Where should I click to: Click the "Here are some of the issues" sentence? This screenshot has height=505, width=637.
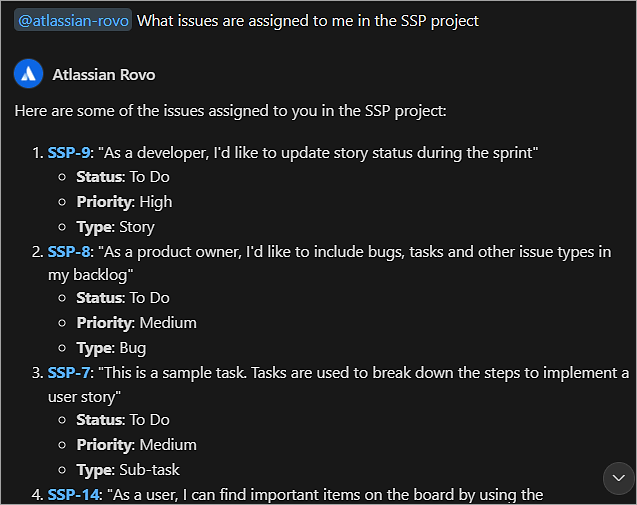point(230,110)
